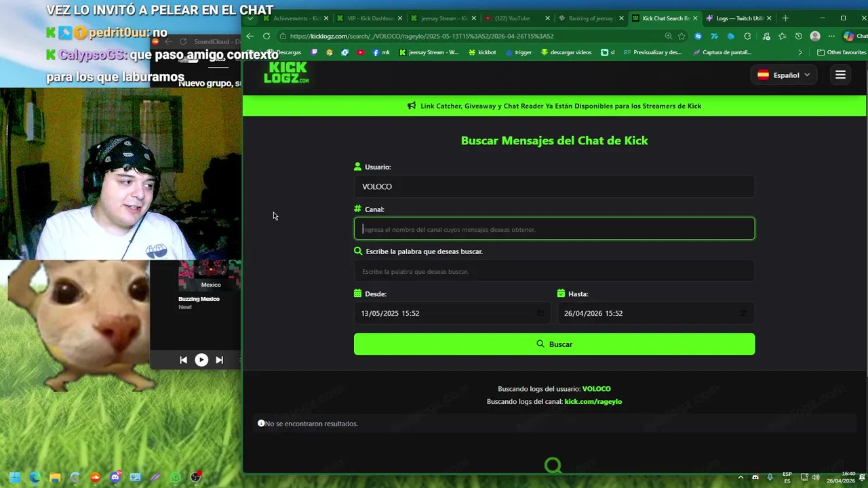Go back with the browser back arrow

tap(250, 36)
